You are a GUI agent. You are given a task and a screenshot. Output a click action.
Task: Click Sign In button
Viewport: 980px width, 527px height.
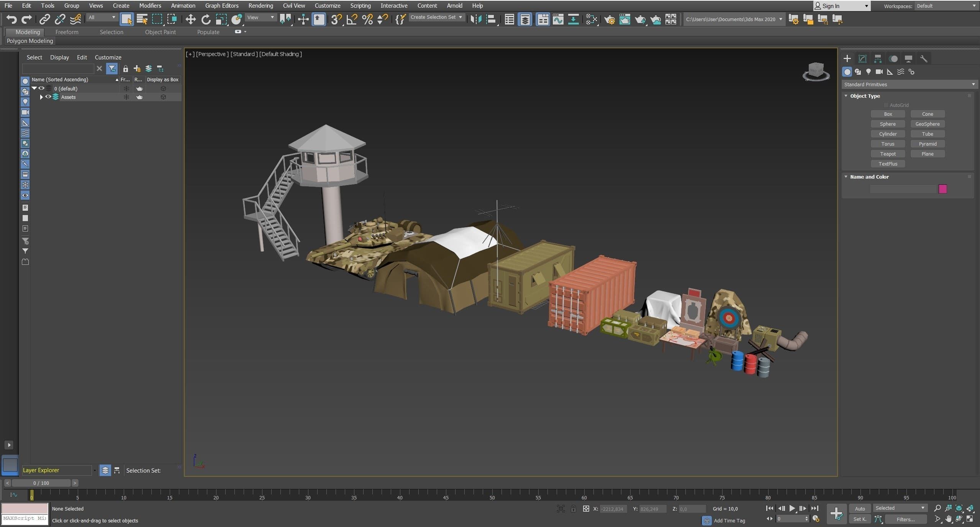842,6
